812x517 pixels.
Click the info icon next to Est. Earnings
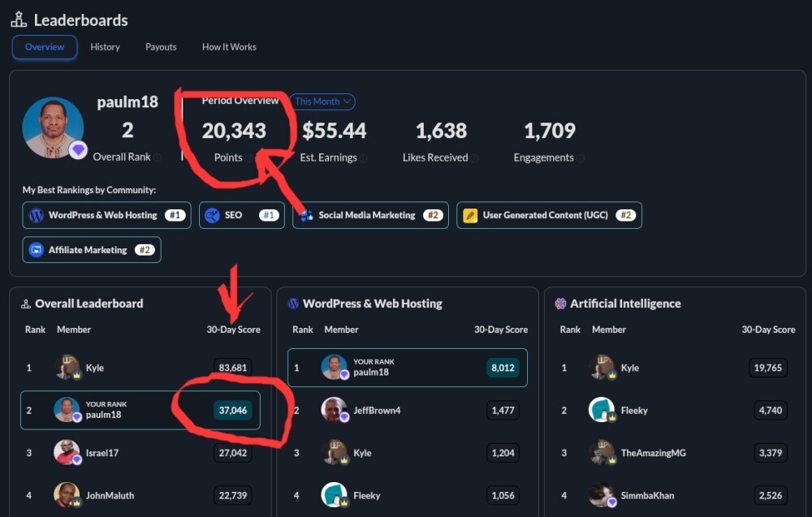click(x=364, y=158)
